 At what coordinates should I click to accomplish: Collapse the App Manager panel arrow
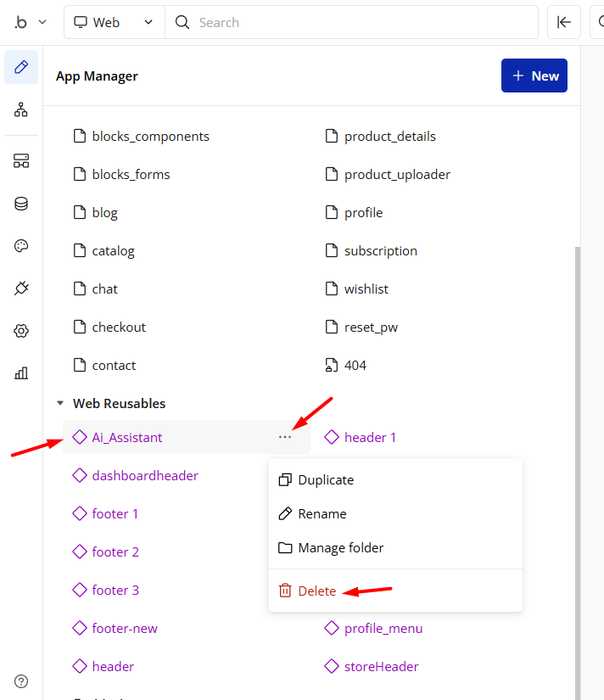click(564, 23)
